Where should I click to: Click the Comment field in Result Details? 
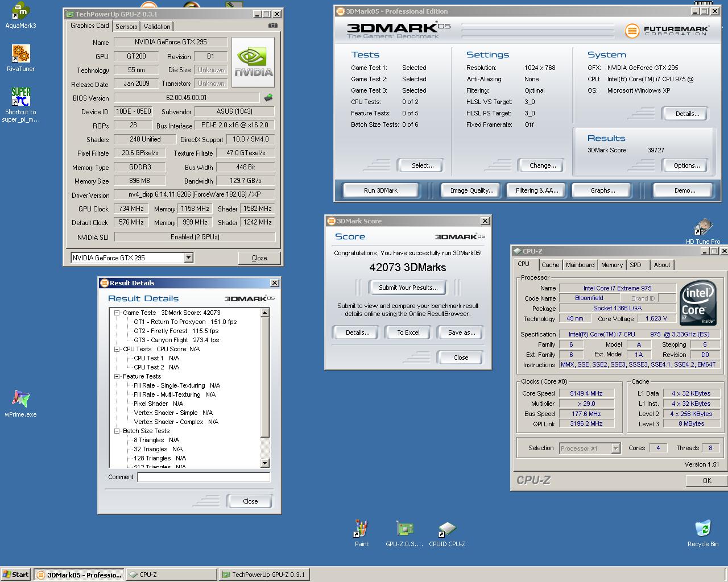(204, 477)
